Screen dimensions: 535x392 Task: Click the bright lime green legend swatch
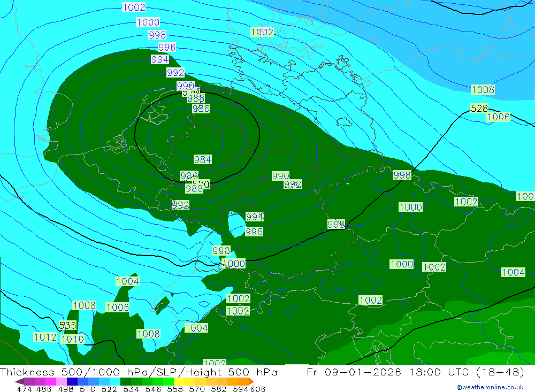tap(169, 381)
